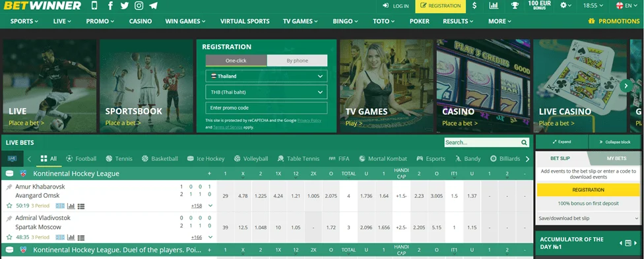Click the Enter promo code field
This screenshot has height=259, width=644.
coord(267,107)
